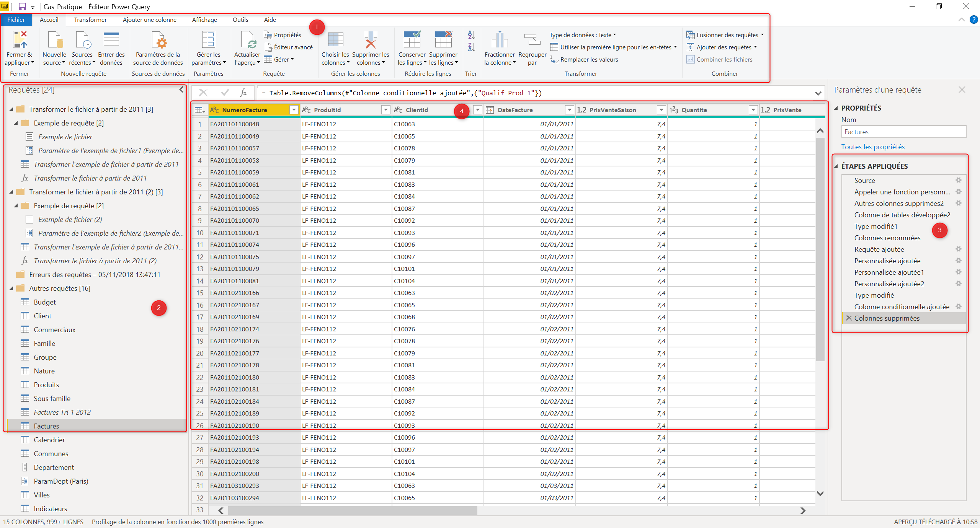Open the Aide tab
The width and height of the screenshot is (980, 528).
[270, 20]
